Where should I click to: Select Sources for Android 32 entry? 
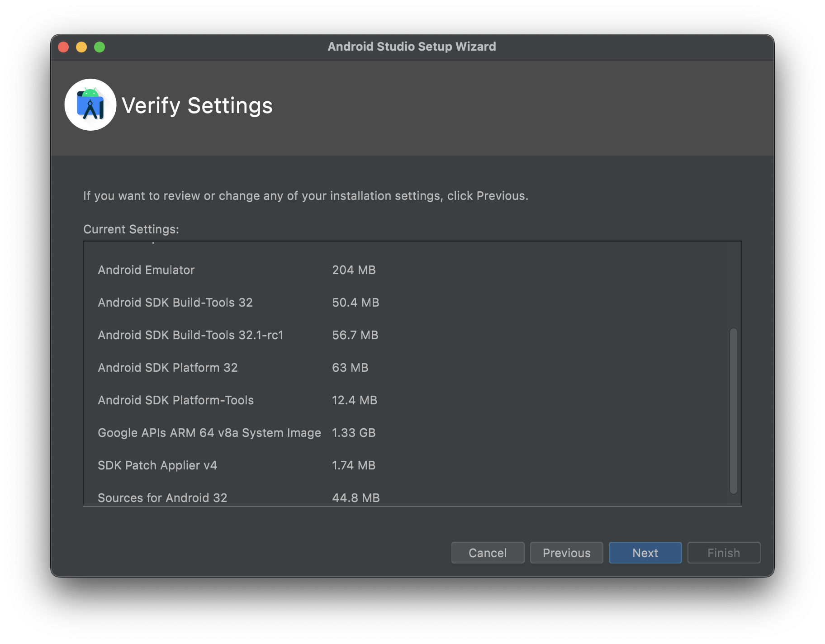point(162,498)
